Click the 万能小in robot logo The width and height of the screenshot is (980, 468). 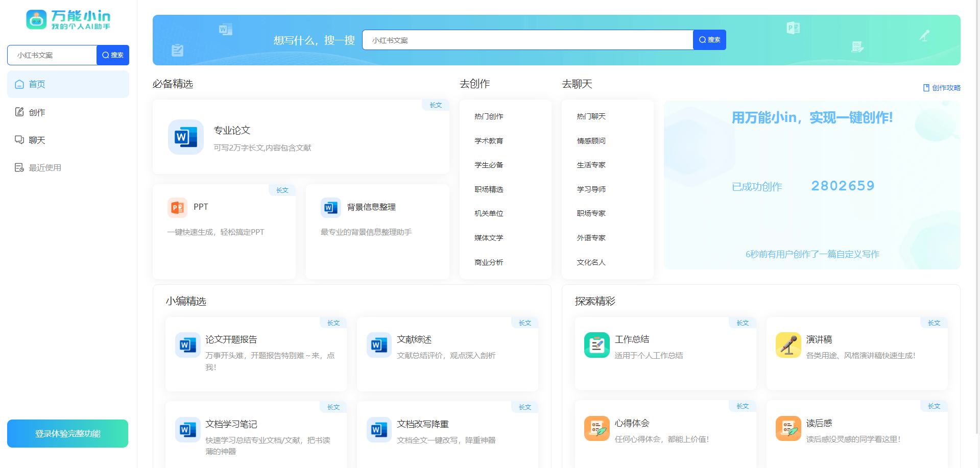tap(36, 19)
